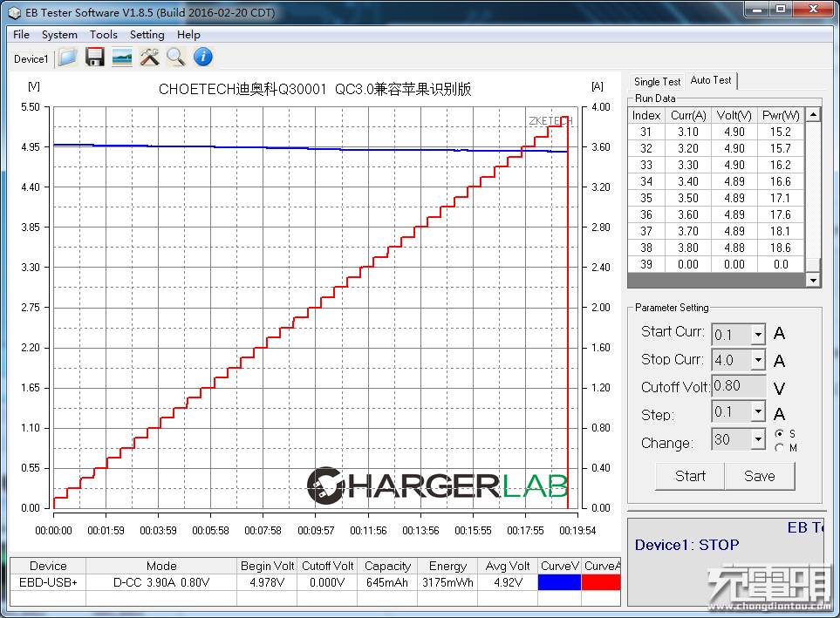This screenshot has width=840, height=618.
Task: Expand the Start Curr dropdown
Action: pos(758,335)
